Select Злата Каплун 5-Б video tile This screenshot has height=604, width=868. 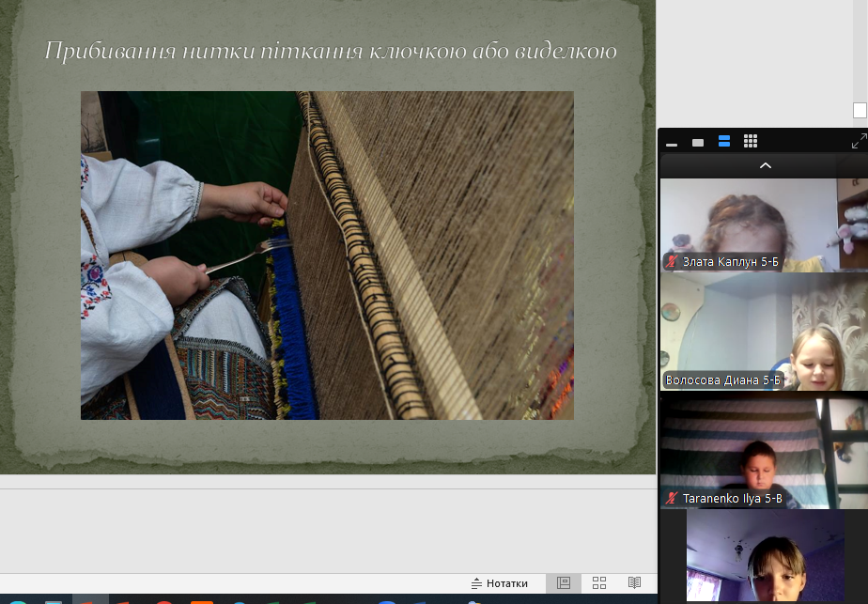[x=764, y=225]
